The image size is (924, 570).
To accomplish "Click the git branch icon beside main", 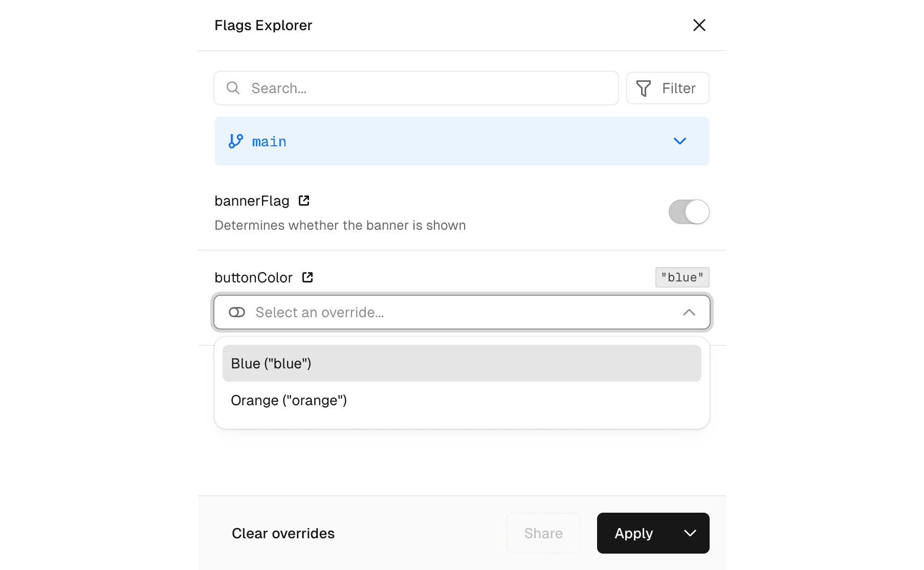I will (236, 141).
